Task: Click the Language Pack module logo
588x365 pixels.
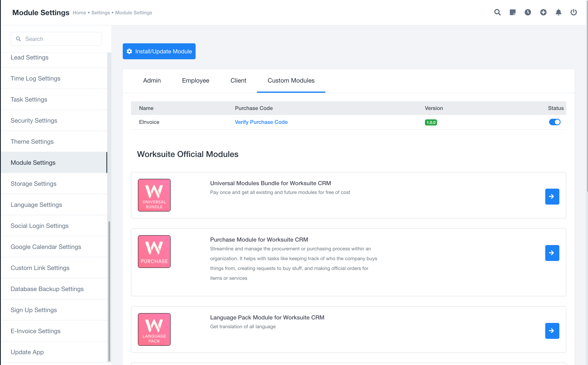Action: (154, 329)
